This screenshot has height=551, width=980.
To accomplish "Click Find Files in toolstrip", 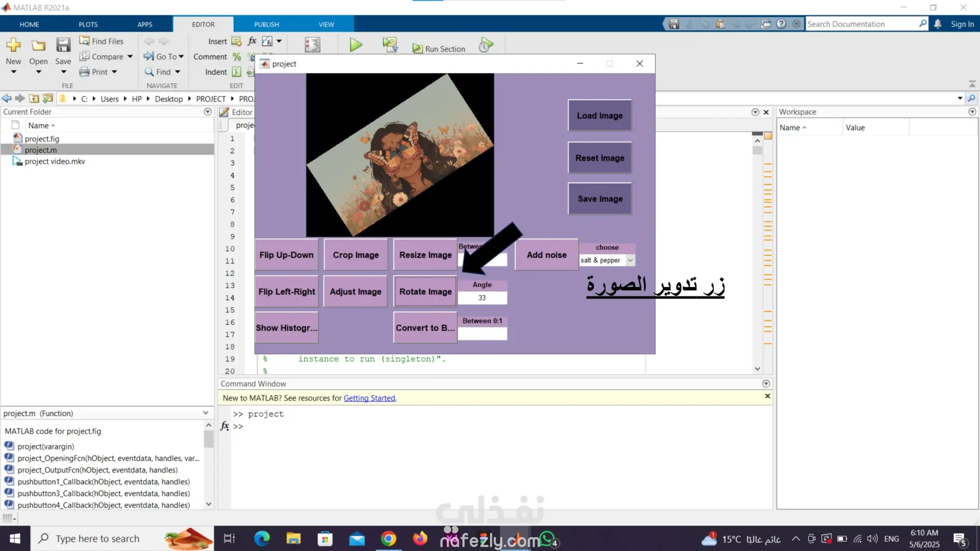I will pos(102,41).
